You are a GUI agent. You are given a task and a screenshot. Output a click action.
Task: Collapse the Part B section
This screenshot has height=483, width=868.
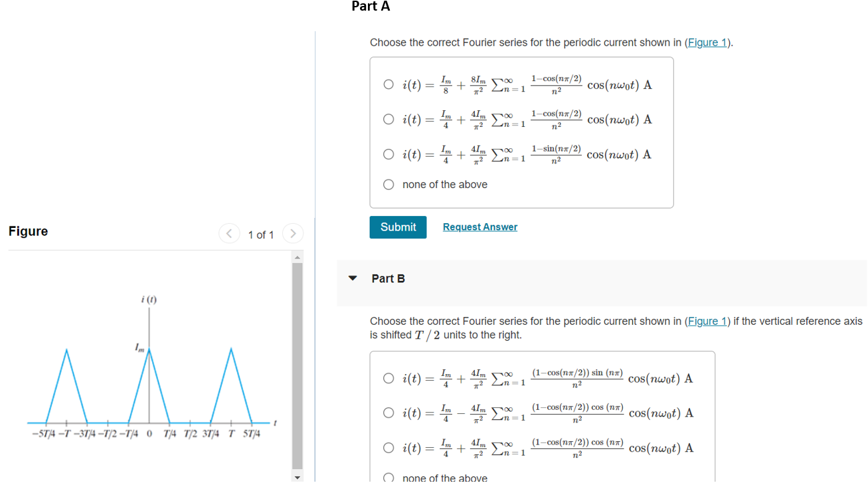pyautogui.click(x=353, y=278)
